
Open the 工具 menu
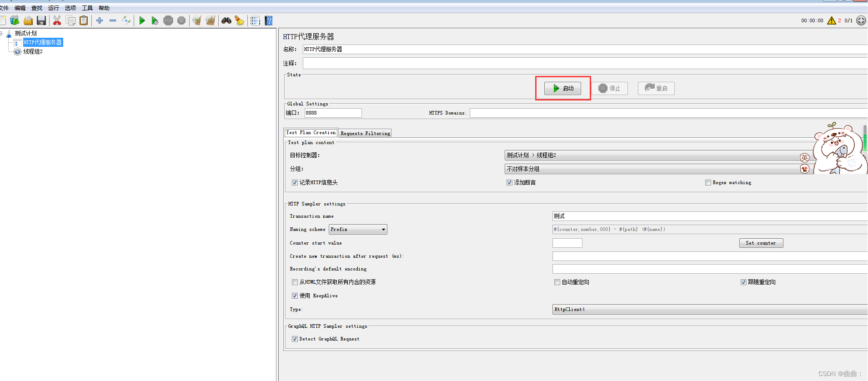(87, 8)
